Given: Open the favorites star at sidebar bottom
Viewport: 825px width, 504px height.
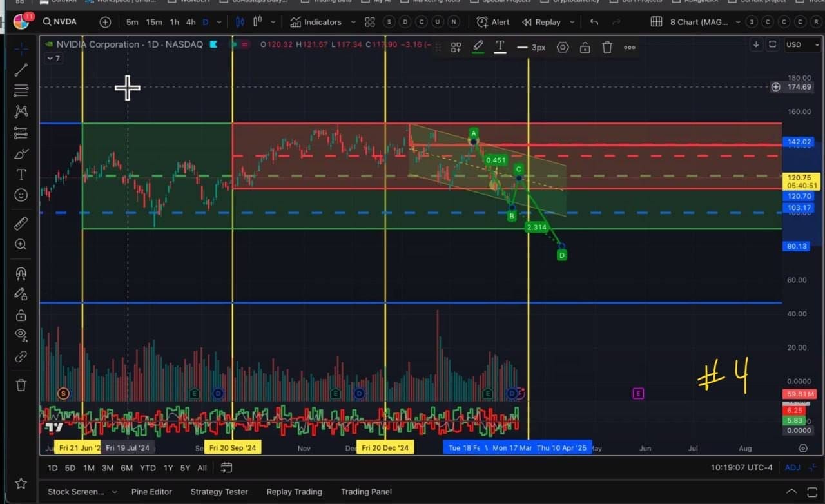Looking at the screenshot, I should click(x=21, y=483).
